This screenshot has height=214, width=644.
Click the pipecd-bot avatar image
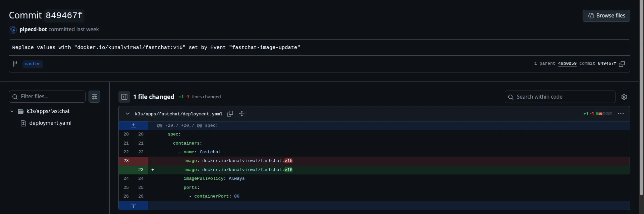13,30
